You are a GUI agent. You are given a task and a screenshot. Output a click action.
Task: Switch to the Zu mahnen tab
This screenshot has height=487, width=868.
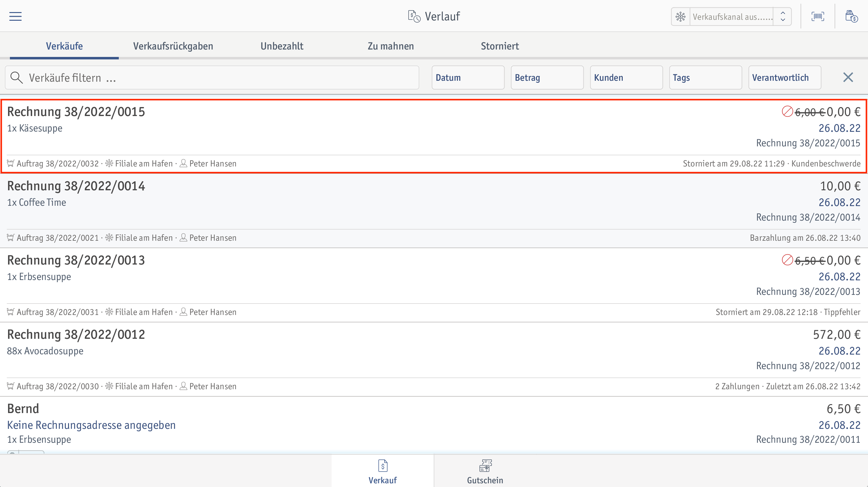(x=391, y=46)
